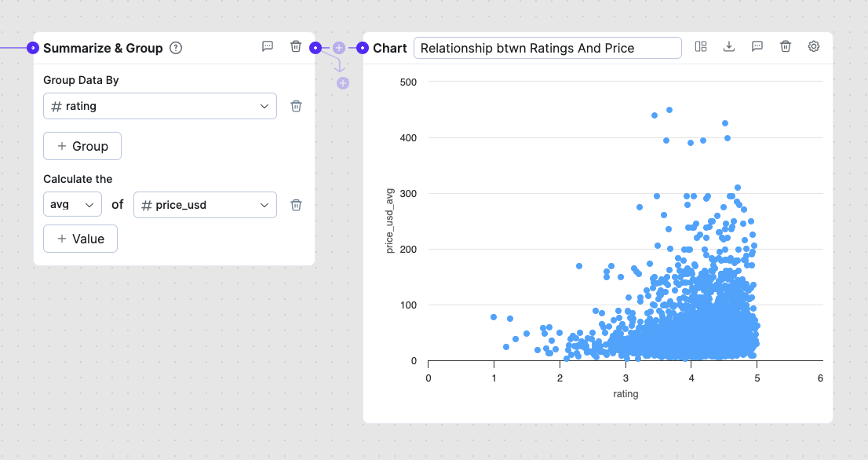This screenshot has height=460, width=868.
Task: Add comment to the Chart node
Action: (757, 47)
